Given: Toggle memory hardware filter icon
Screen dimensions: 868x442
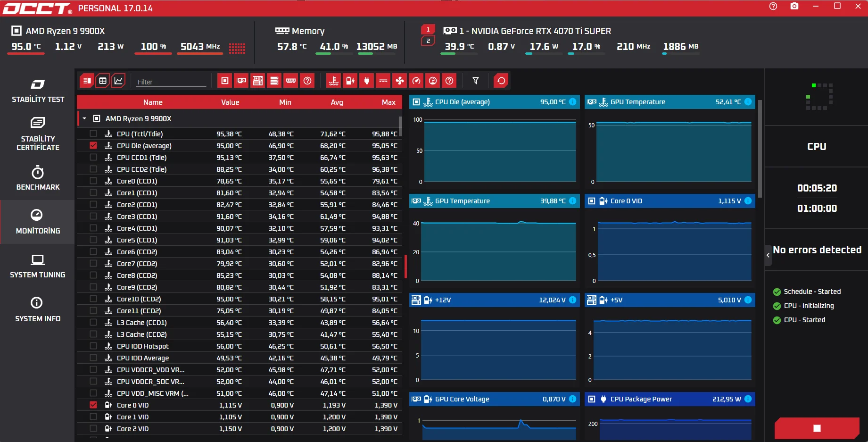Looking at the screenshot, I should (291, 81).
